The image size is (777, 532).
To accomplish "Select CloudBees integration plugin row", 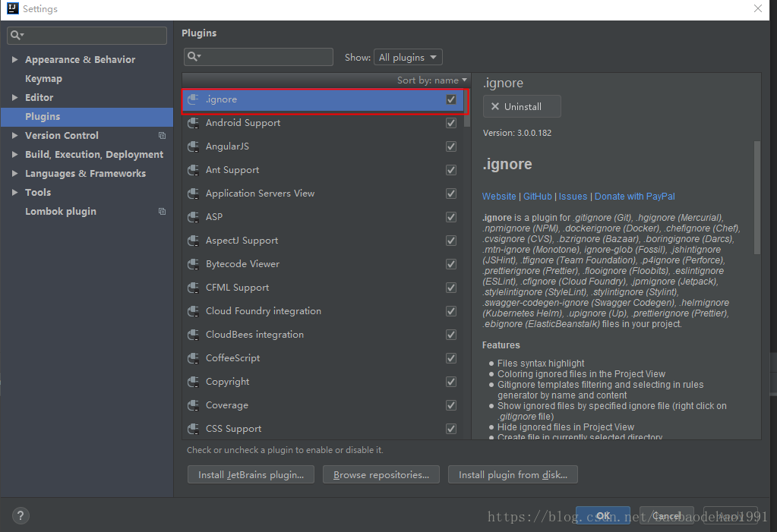I will (323, 335).
